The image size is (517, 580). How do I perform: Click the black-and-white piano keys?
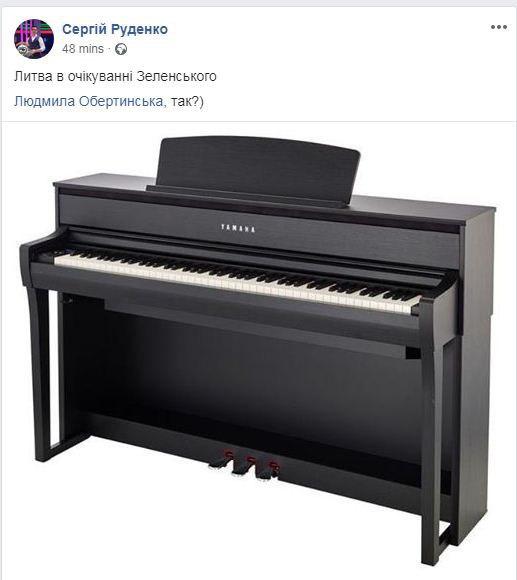point(237,279)
